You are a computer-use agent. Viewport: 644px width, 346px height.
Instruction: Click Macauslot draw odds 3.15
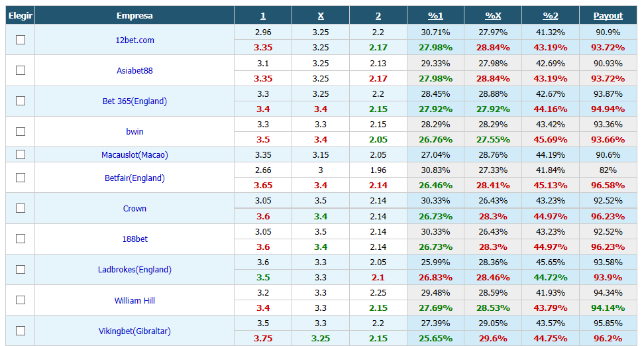click(x=321, y=155)
